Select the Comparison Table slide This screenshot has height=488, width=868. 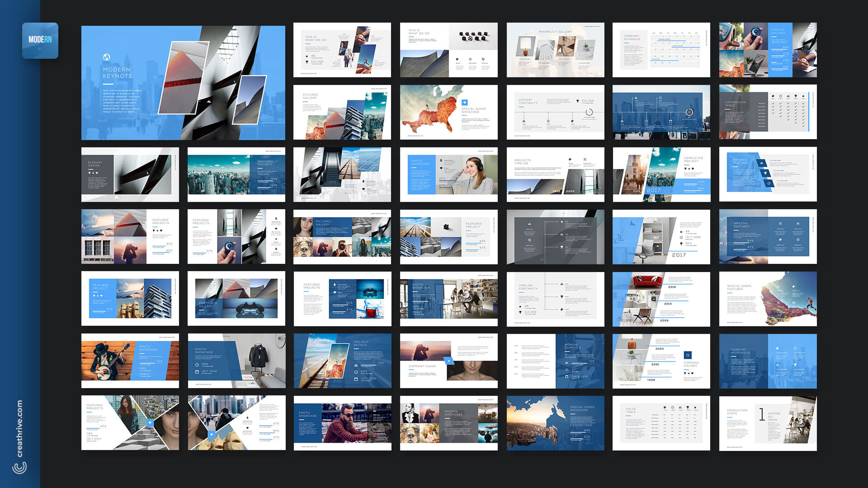pos(768,112)
